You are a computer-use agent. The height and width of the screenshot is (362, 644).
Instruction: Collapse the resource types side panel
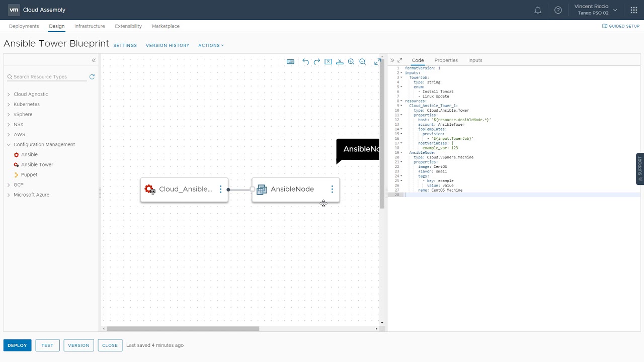point(94,60)
